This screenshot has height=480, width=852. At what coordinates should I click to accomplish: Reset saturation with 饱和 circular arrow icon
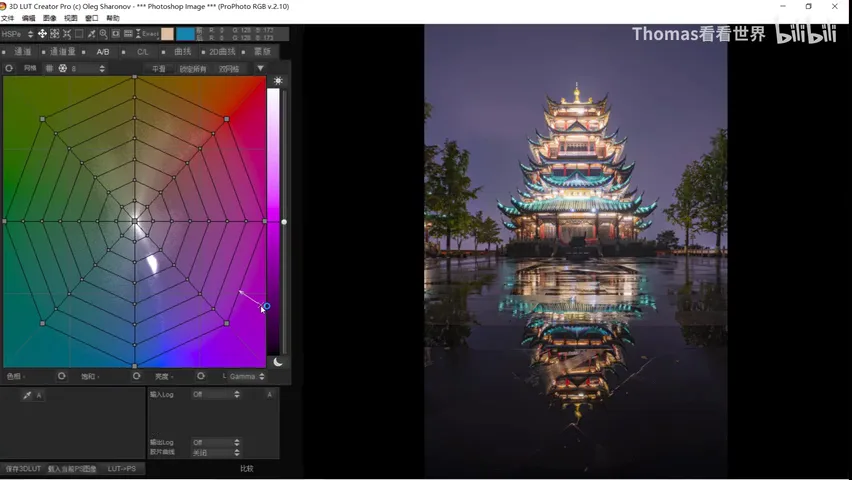[x=136, y=376]
